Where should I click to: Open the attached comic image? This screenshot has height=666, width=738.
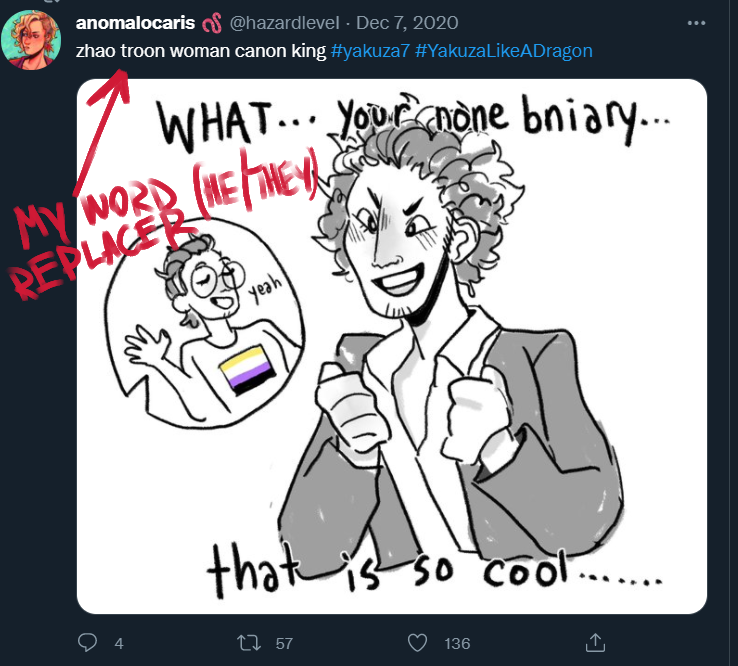point(392,346)
